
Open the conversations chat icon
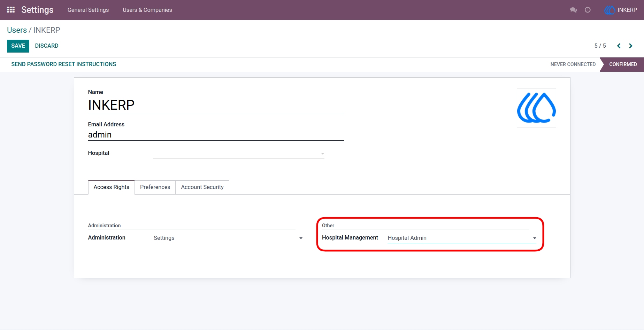tap(573, 10)
